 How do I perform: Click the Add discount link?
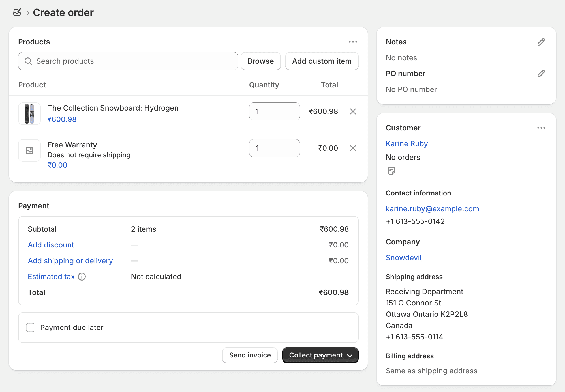pos(51,245)
